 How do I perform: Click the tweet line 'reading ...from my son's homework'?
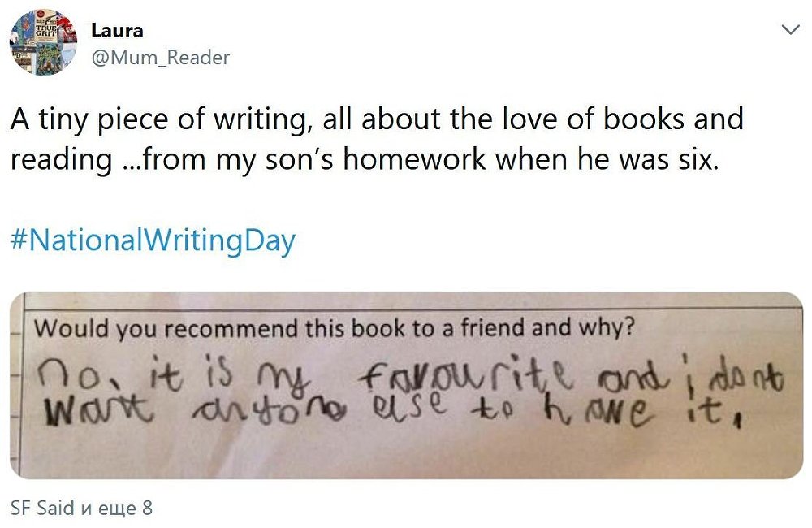coord(365,158)
